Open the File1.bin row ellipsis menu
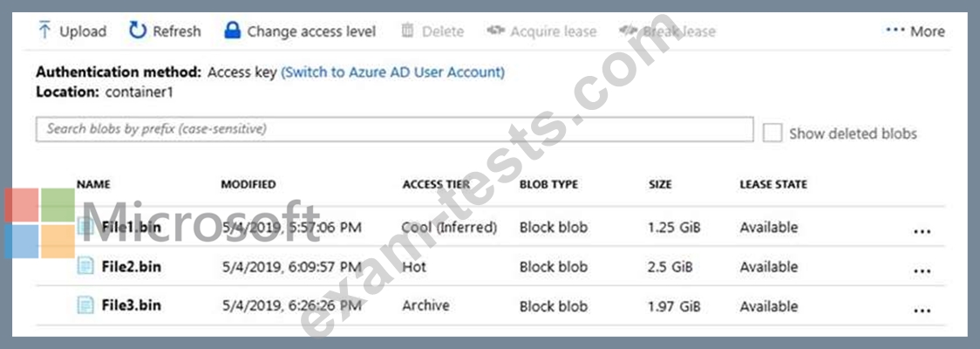This screenshot has height=349, width=980. pyautogui.click(x=922, y=231)
